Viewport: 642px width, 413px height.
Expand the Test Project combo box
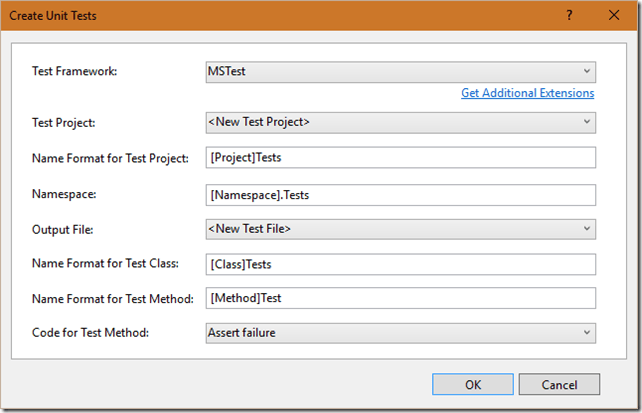399,122
